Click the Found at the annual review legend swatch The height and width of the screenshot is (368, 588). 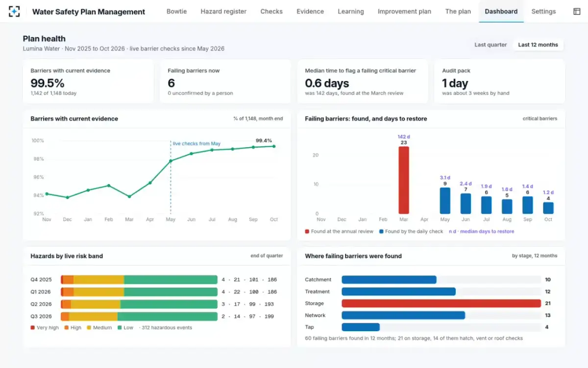coord(307,232)
